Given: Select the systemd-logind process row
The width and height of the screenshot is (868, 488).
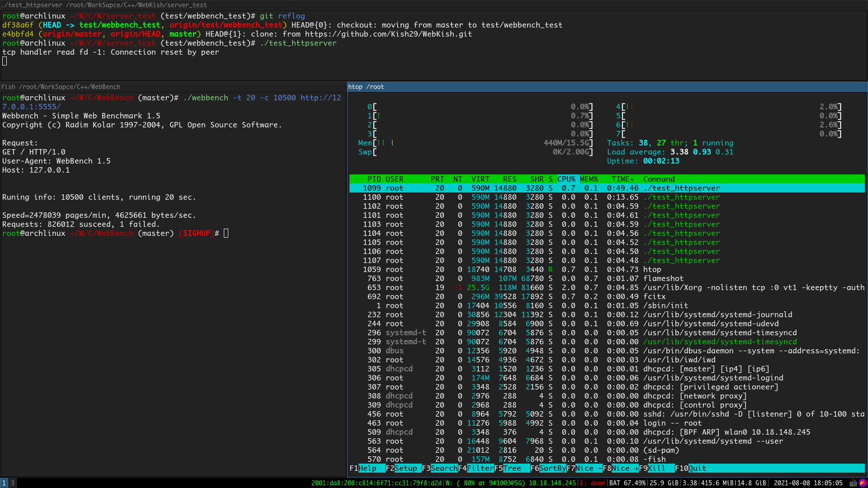Looking at the screenshot, I should tap(607, 378).
